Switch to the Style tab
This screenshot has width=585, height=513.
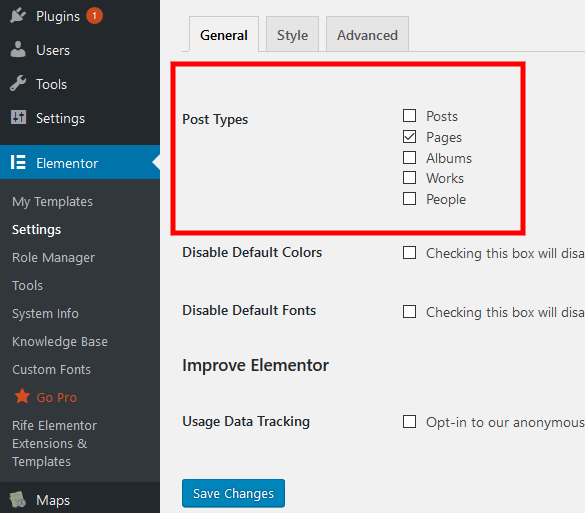pyautogui.click(x=292, y=34)
